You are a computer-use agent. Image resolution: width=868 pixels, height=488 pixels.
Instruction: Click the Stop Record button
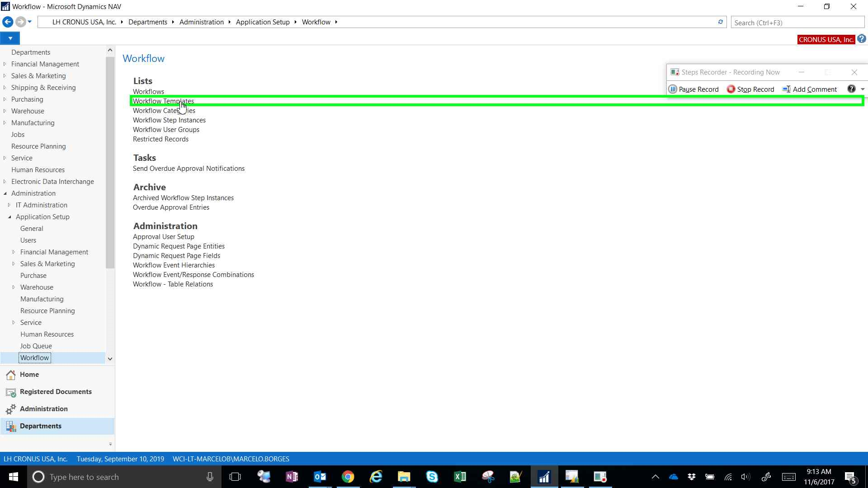(750, 89)
